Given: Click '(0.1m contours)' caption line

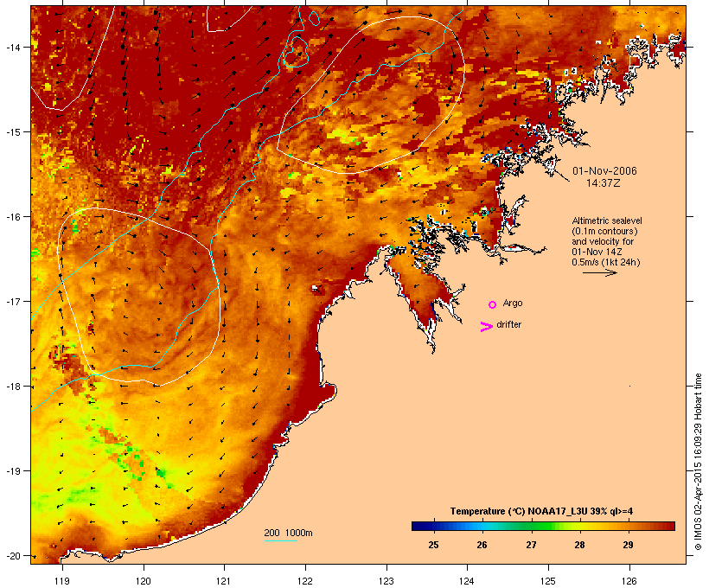Looking at the screenshot, I should point(604,231).
